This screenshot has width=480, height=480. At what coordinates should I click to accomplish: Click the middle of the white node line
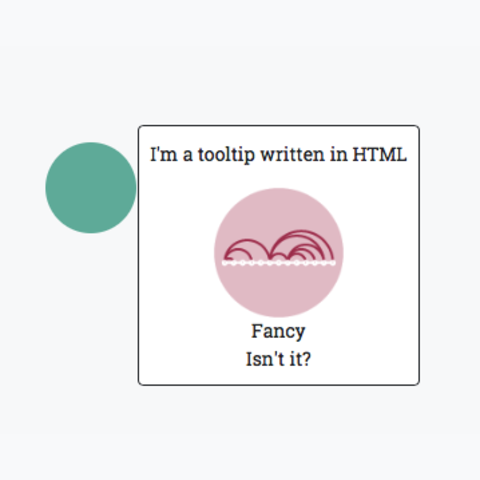tap(279, 263)
